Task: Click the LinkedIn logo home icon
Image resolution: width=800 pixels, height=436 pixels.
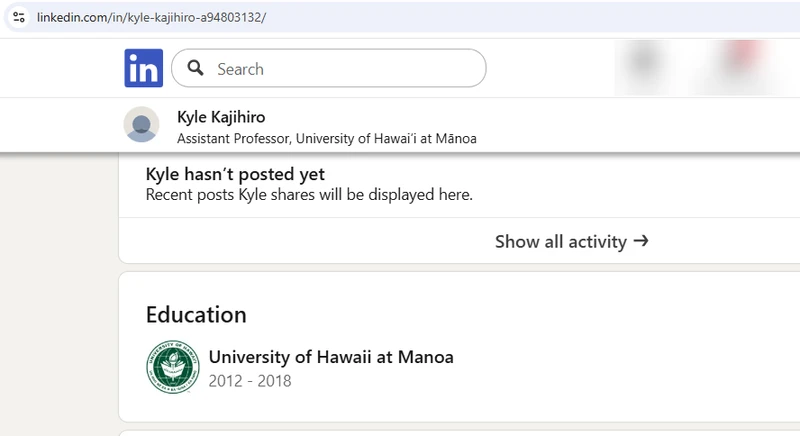Action: pyautogui.click(x=143, y=68)
